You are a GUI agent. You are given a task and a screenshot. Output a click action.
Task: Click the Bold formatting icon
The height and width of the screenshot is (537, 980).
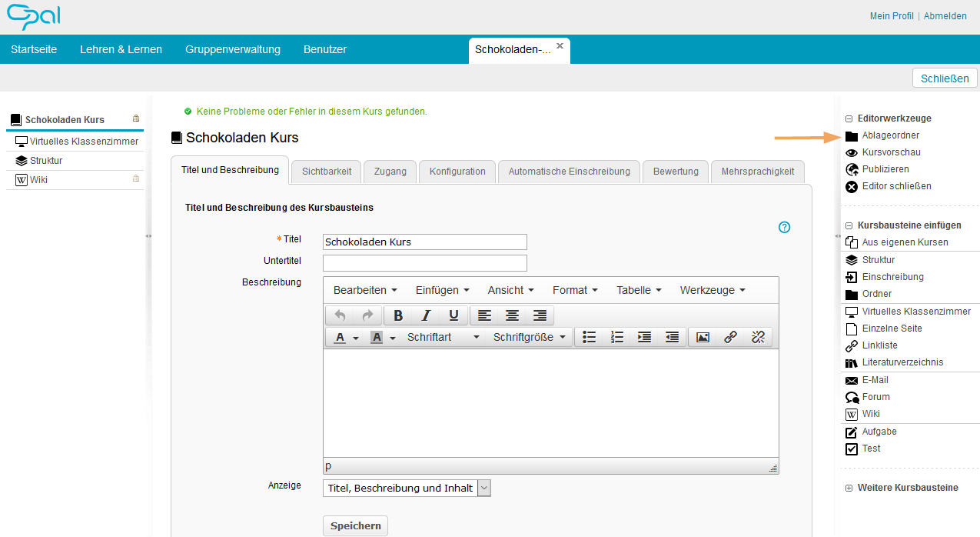pyautogui.click(x=398, y=315)
